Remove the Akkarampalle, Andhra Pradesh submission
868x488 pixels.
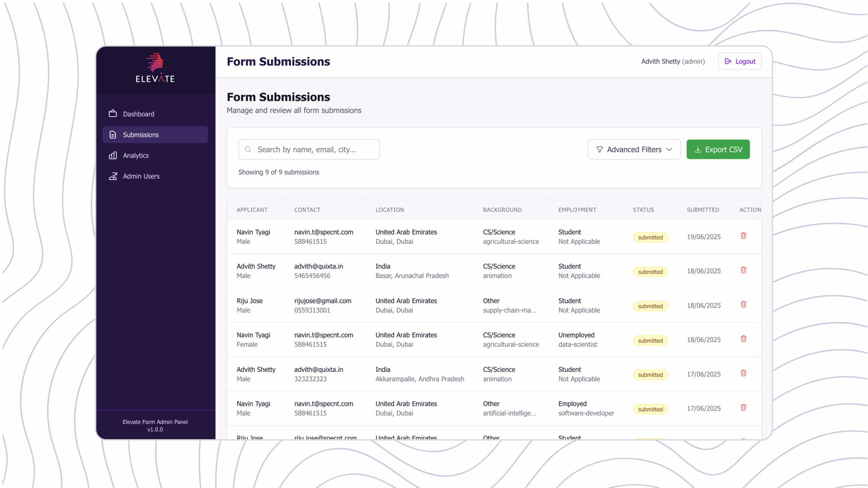(743, 373)
